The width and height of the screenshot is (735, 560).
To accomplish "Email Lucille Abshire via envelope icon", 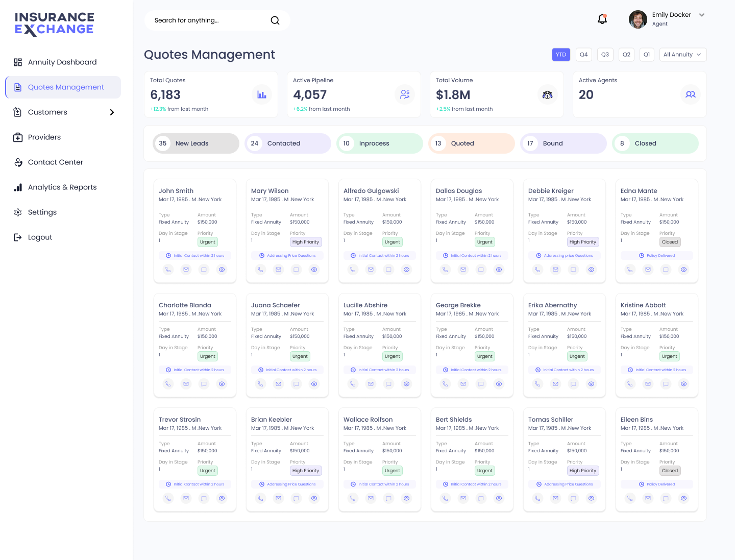I will [x=371, y=384].
